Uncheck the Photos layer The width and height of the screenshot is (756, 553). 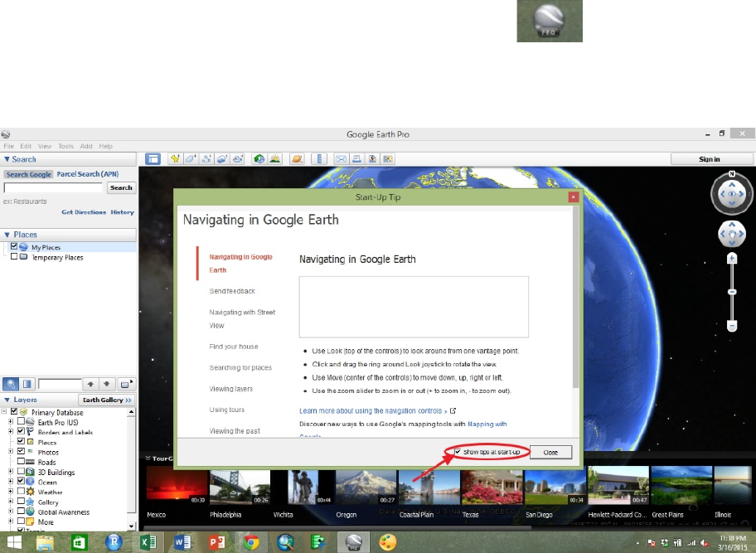pyautogui.click(x=21, y=451)
